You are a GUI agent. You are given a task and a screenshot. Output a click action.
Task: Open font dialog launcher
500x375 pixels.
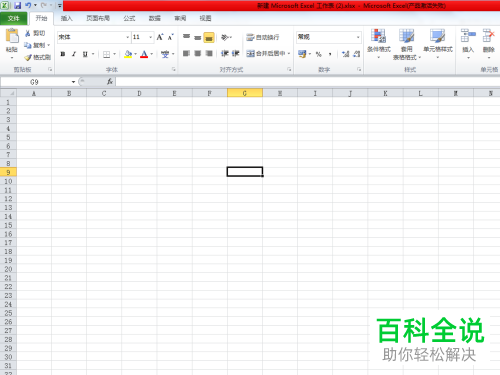[x=174, y=69]
